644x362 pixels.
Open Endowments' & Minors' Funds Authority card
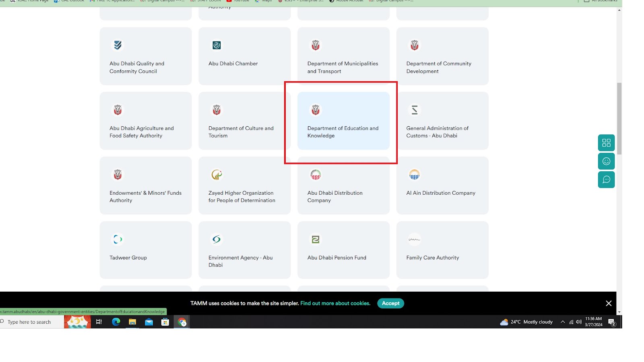click(x=146, y=185)
